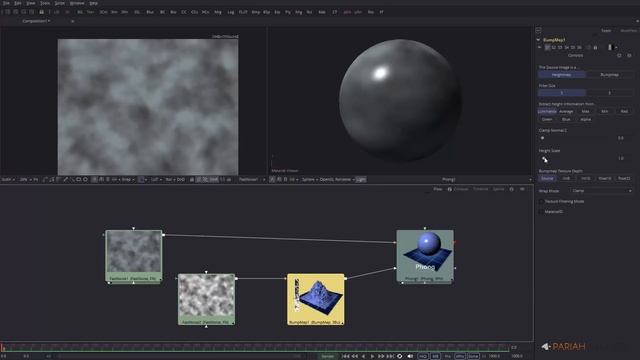Image resolution: width=640 pixels, height=360 pixels.
Task: Click the Render button
Action: (327, 356)
